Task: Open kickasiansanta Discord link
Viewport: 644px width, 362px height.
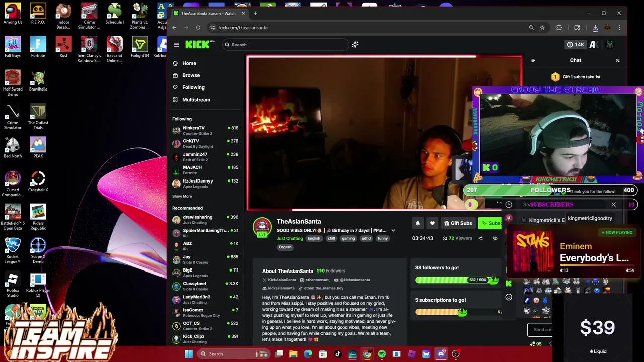Action: click(x=278, y=288)
